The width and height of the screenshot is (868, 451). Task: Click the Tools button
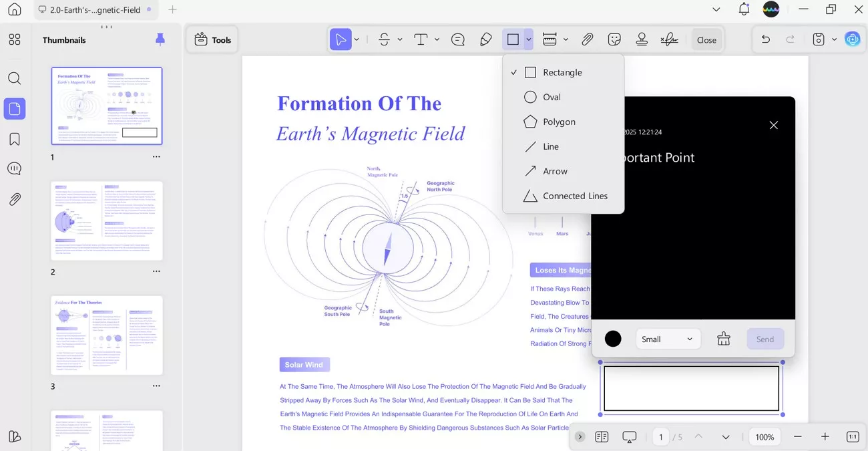(x=212, y=39)
